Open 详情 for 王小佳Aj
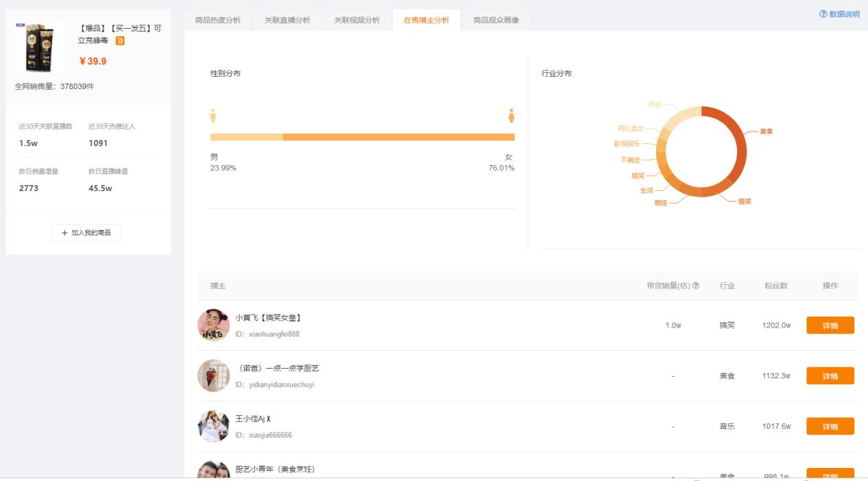 click(830, 426)
